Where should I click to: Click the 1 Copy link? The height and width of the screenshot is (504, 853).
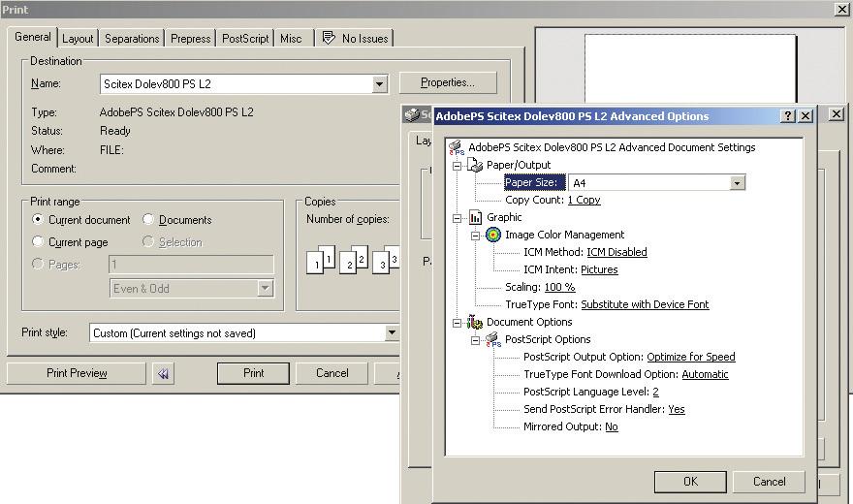(x=584, y=200)
